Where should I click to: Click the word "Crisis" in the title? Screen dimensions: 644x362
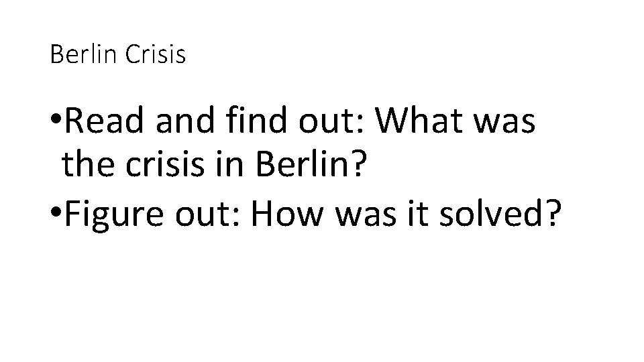[156, 55]
